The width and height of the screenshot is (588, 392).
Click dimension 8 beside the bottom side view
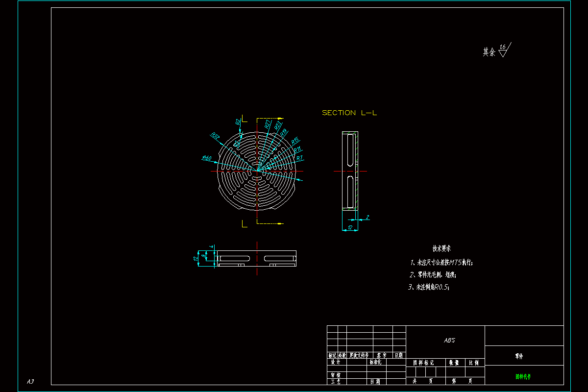tap(204, 256)
